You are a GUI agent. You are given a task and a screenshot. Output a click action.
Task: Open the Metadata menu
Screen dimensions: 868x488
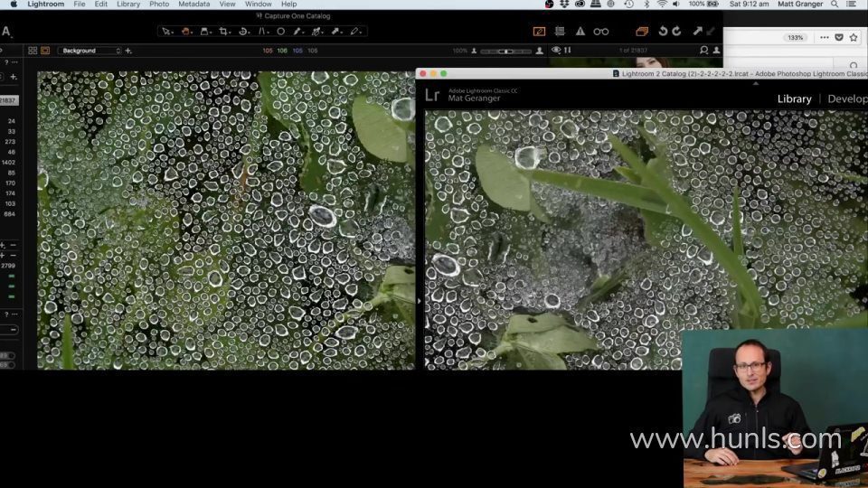coord(193,5)
